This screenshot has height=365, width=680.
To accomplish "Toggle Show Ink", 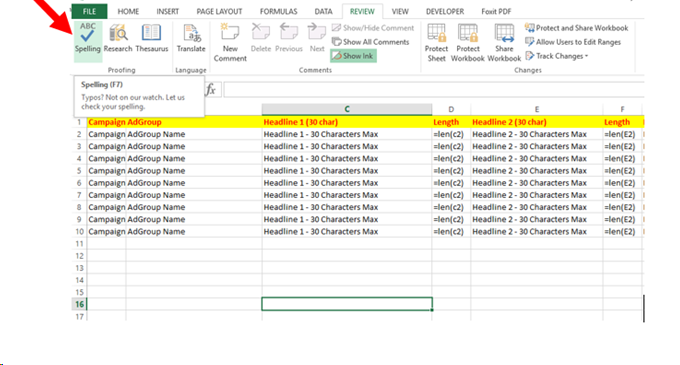I will click(x=353, y=56).
